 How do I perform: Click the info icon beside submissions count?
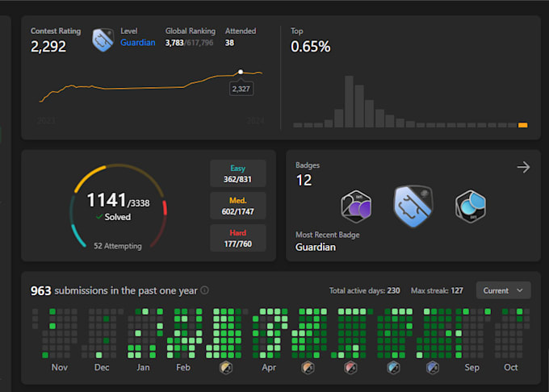pos(205,290)
